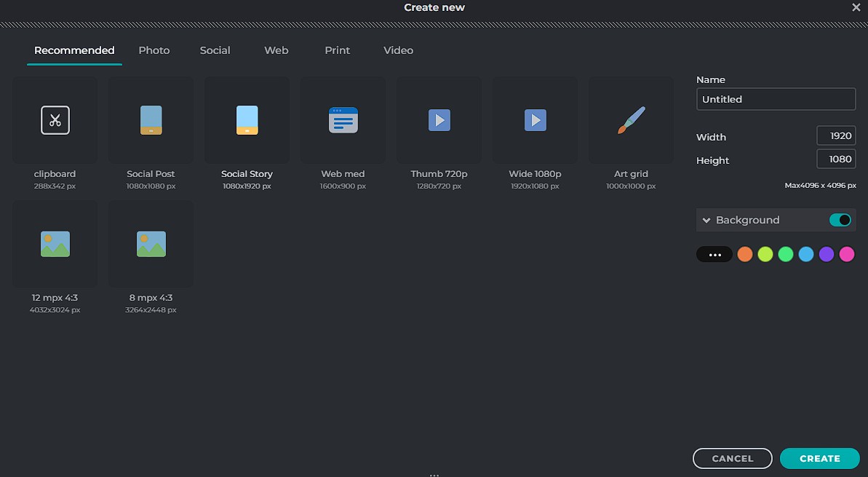Select the 12 mpx 4:3 image icon

(55, 244)
